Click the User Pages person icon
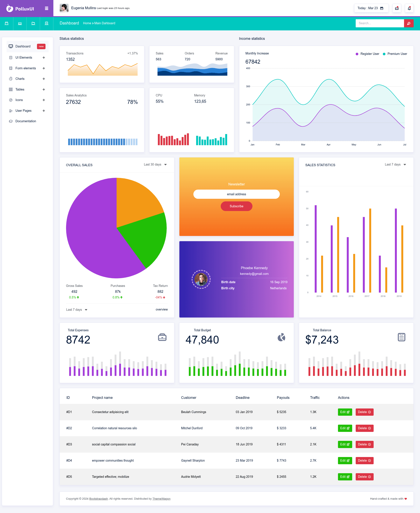 click(11, 111)
